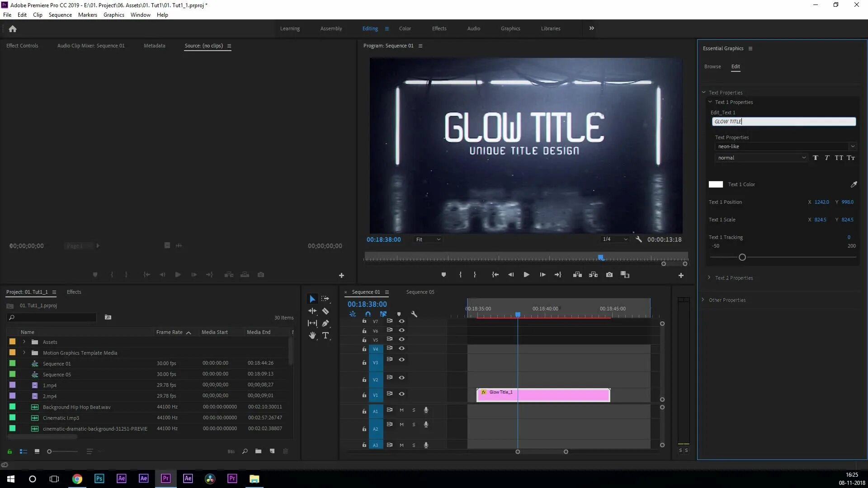Select the Pen tool in tools panel

[x=325, y=324]
